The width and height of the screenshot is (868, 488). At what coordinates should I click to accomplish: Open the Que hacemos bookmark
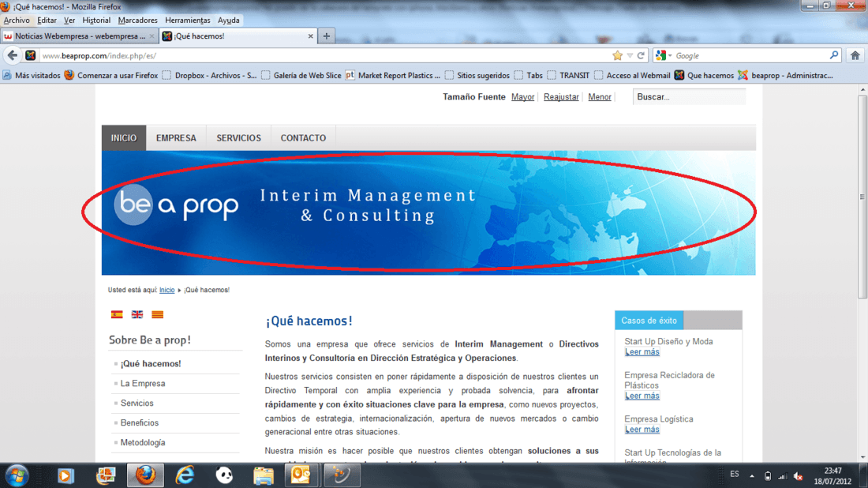(704, 75)
